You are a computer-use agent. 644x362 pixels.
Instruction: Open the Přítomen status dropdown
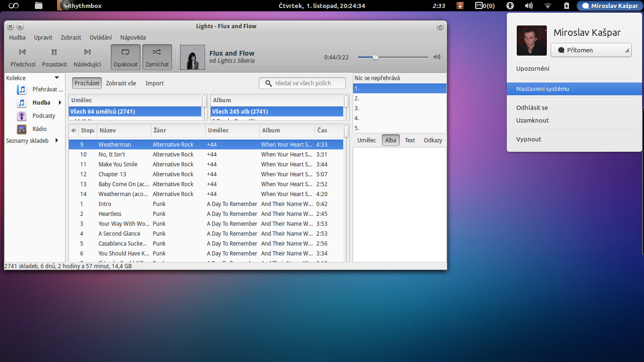pos(591,50)
